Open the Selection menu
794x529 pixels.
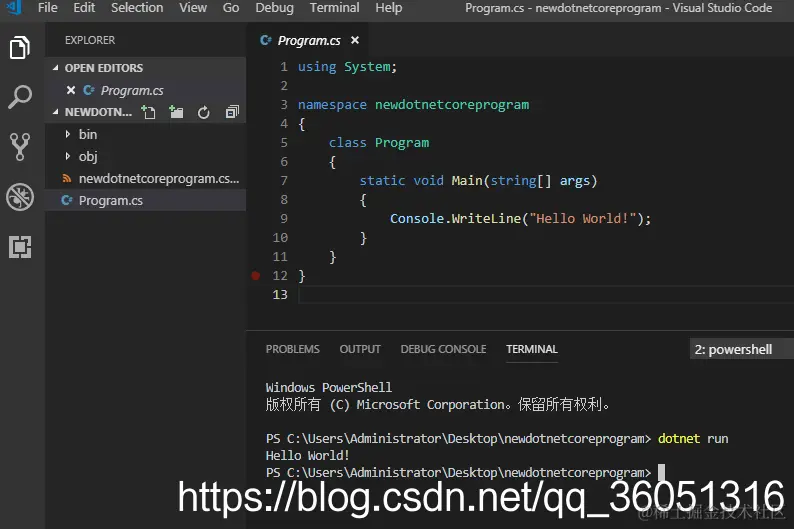137,8
